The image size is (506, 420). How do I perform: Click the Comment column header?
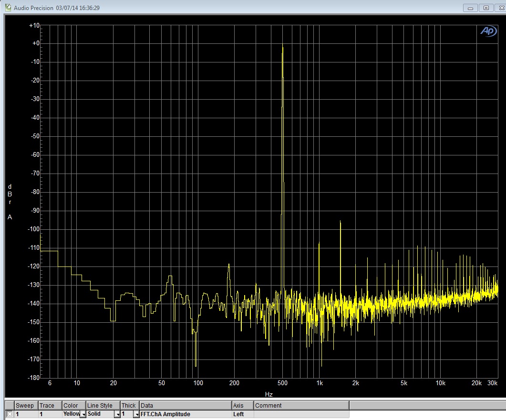(301, 406)
